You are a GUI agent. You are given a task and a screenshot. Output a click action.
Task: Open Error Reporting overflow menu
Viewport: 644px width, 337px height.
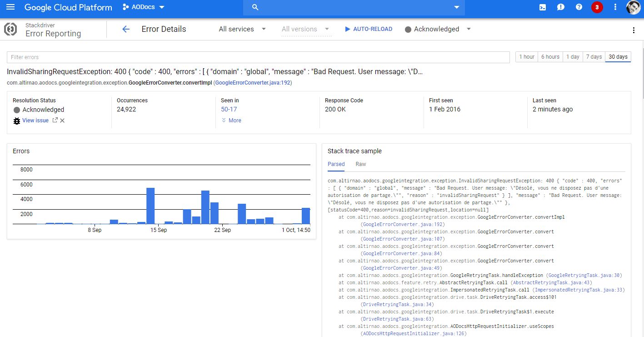[x=634, y=30]
